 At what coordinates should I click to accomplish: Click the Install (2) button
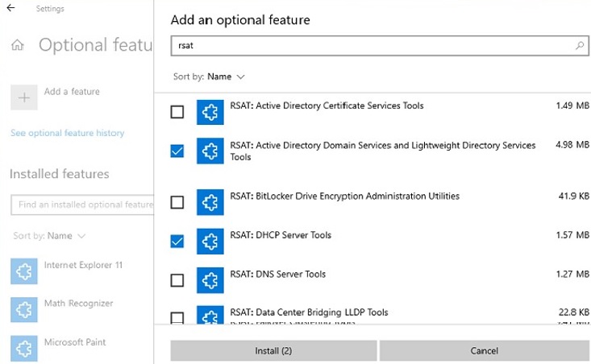click(273, 351)
